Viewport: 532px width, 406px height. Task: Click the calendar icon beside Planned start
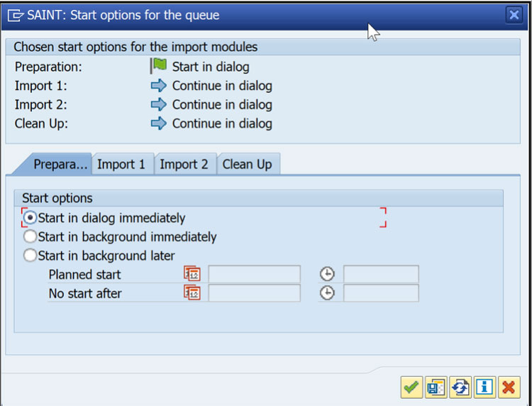tap(192, 274)
